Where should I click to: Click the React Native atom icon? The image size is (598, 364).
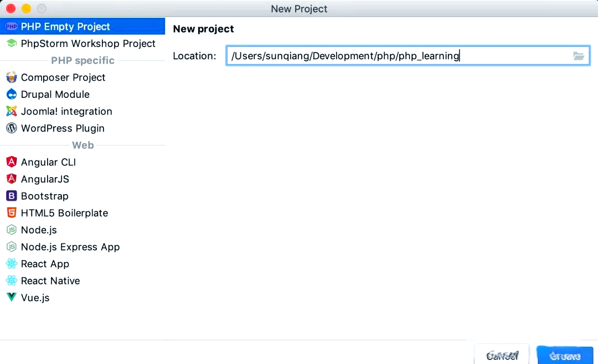pyautogui.click(x=12, y=280)
